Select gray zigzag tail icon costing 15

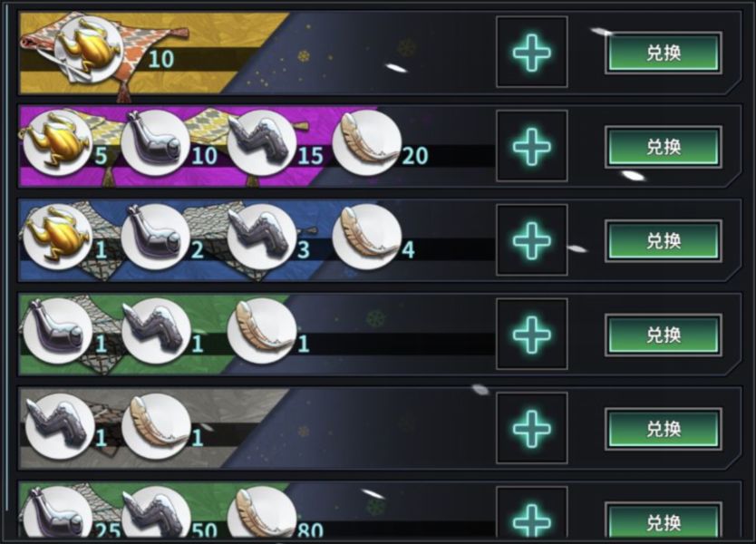[261, 142]
